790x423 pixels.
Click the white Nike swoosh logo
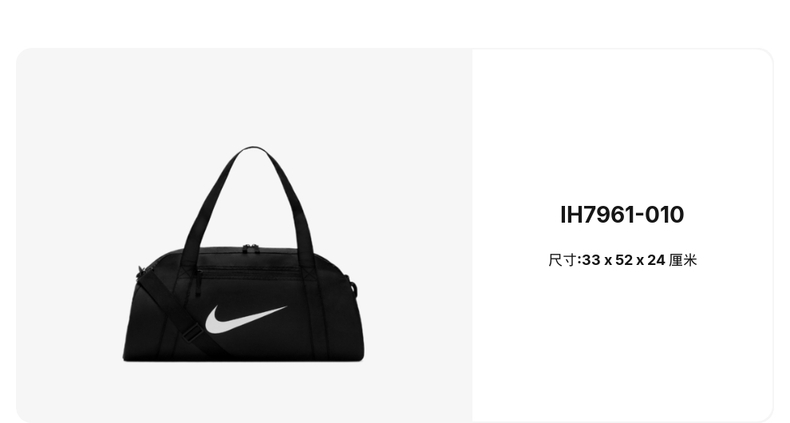point(245,319)
